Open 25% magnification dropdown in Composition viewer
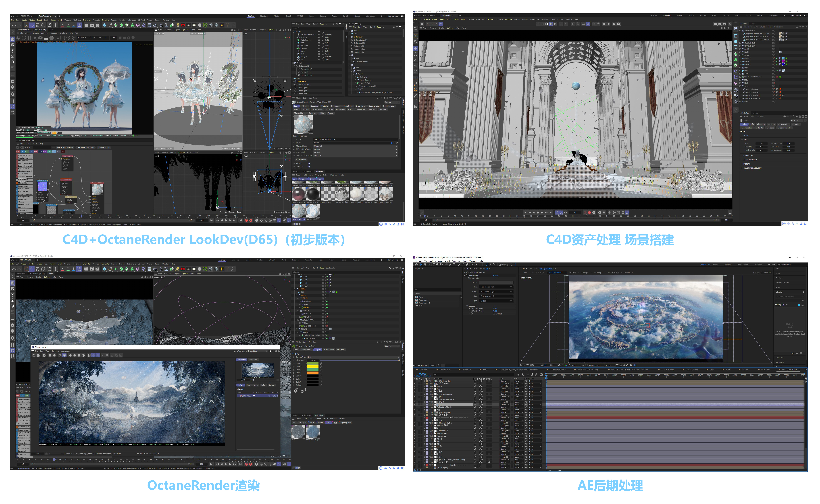 (535, 365)
